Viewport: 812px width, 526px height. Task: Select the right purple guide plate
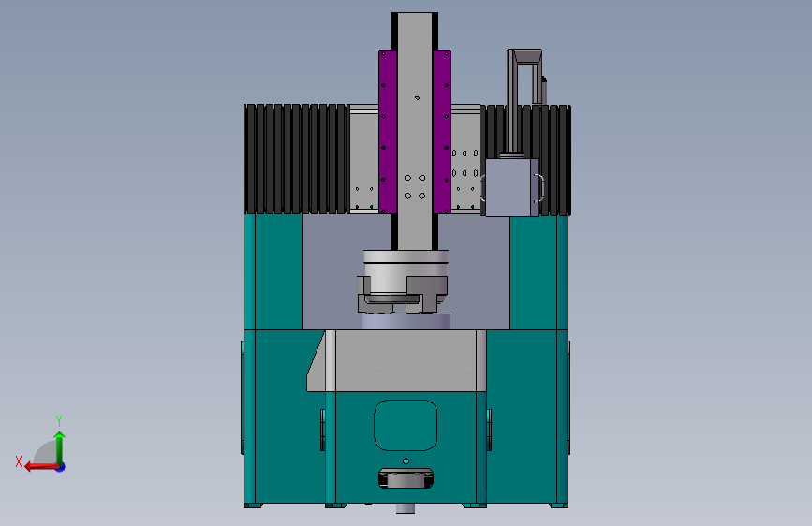click(x=442, y=131)
